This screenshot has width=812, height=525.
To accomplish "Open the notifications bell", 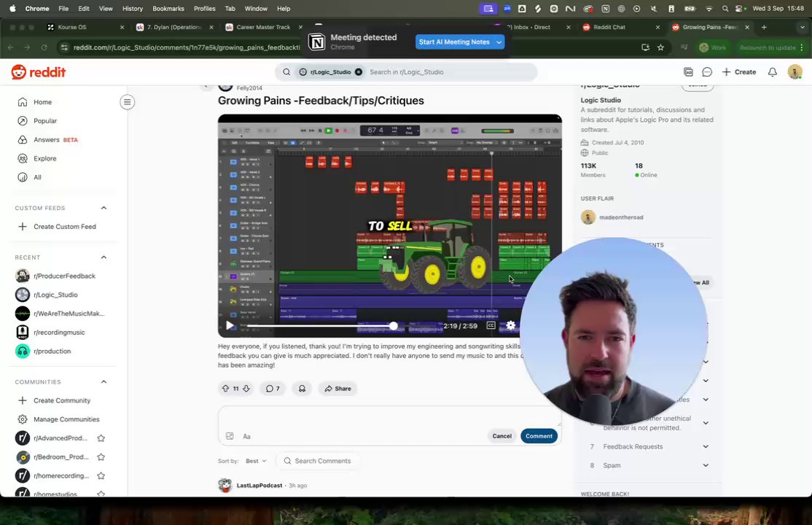I will (772, 72).
